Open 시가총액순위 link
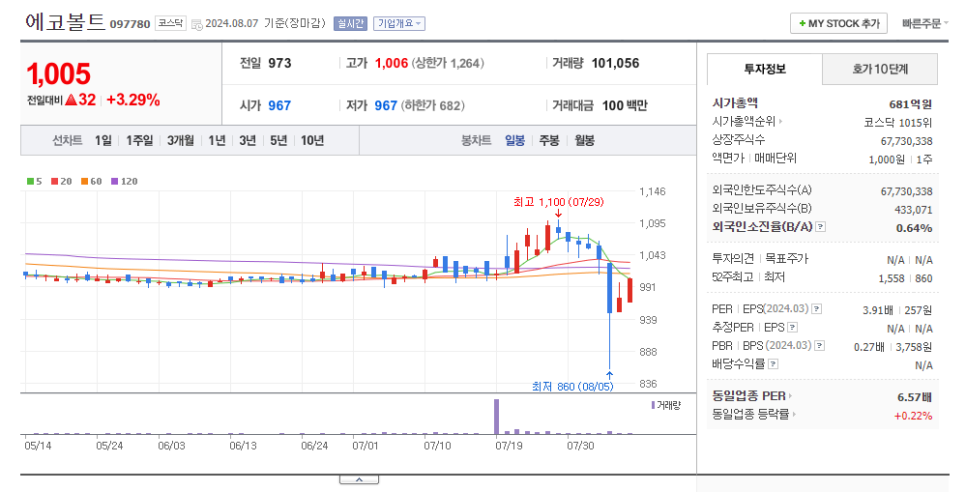The image size is (966, 492). pos(745,122)
